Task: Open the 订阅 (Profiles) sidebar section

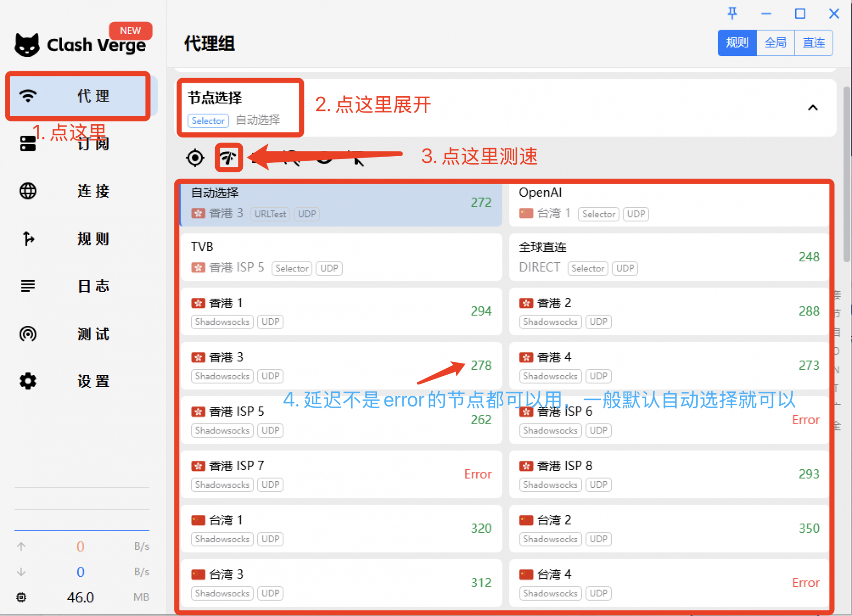Action: click(x=28, y=143)
